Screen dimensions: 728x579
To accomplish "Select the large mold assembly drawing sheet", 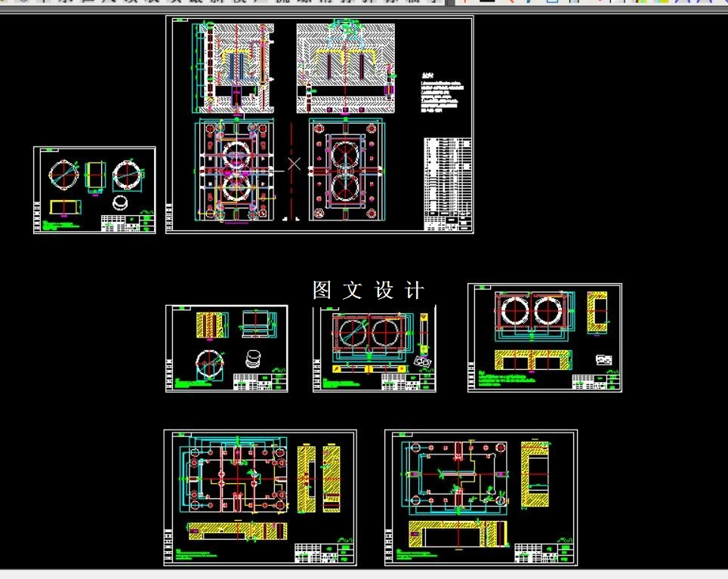I will coord(319,125).
